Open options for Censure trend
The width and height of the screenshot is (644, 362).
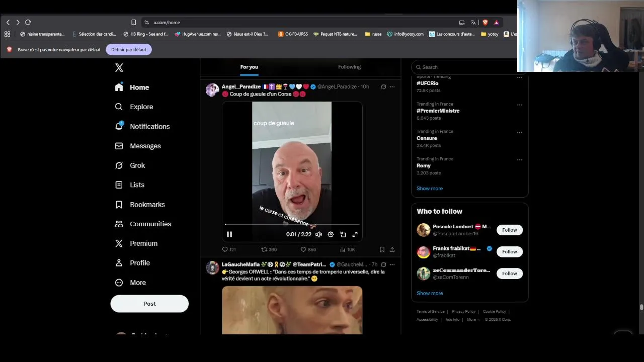point(519,132)
